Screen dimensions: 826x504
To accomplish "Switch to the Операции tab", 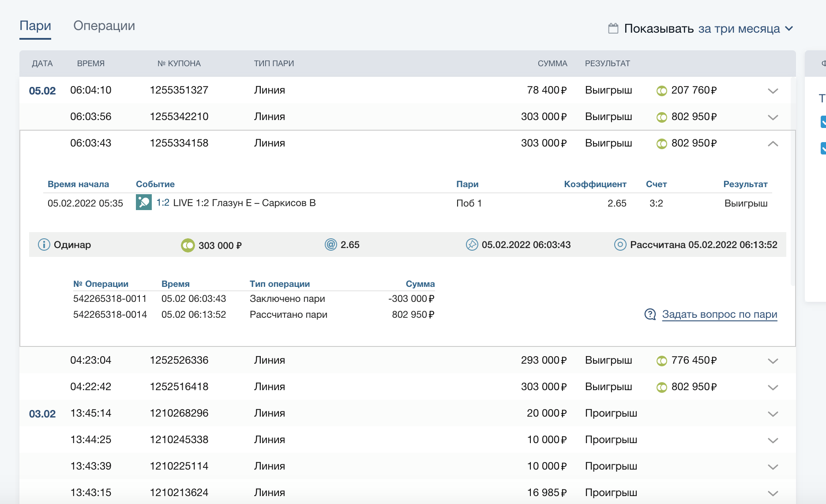I will pyautogui.click(x=104, y=26).
